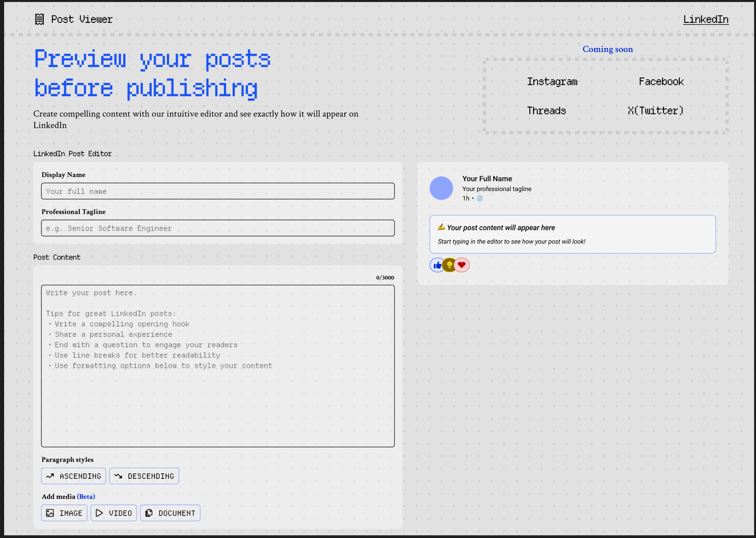Click the 'Preview your posts before publishing' headline

pos(152,73)
